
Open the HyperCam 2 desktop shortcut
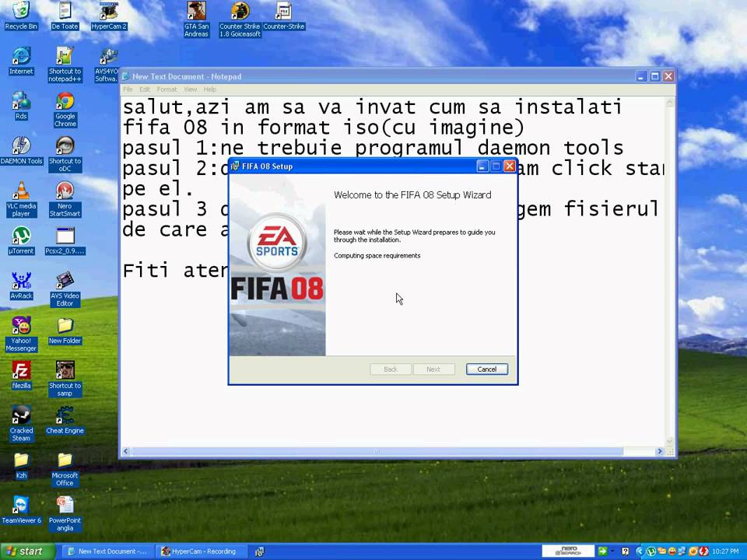(x=109, y=16)
